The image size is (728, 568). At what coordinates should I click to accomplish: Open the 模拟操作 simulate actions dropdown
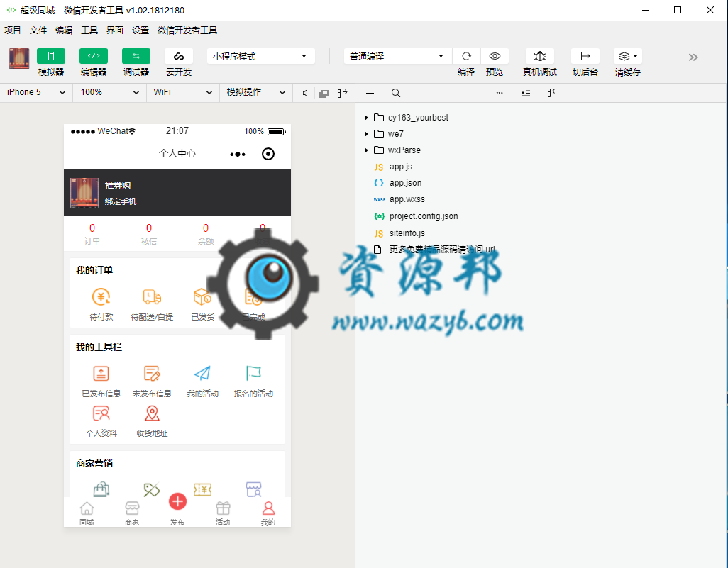click(x=256, y=92)
